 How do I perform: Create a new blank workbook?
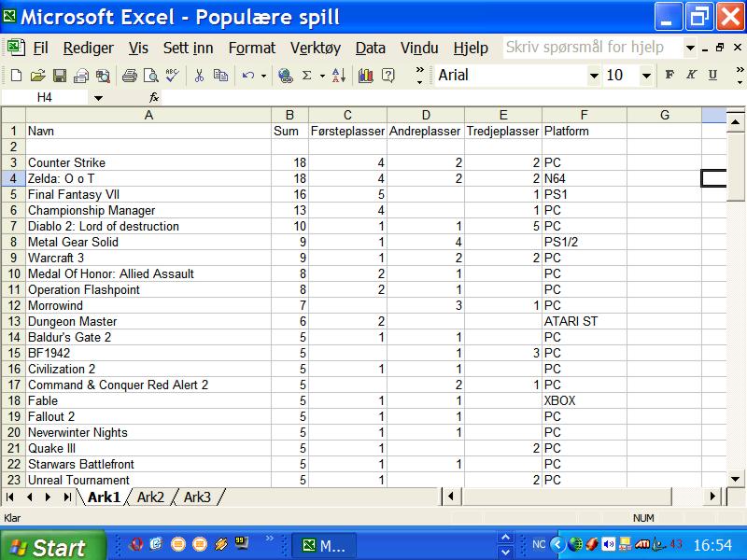(x=16, y=76)
